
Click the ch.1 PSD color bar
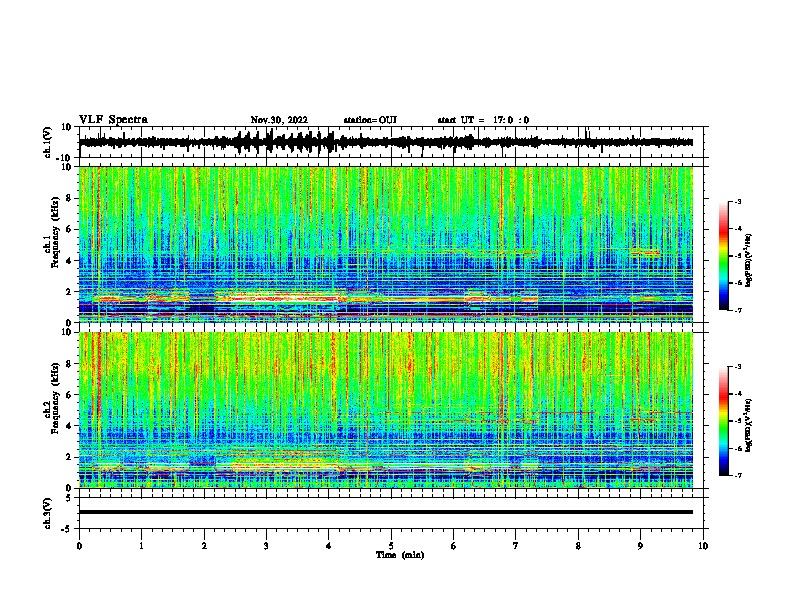723,256
